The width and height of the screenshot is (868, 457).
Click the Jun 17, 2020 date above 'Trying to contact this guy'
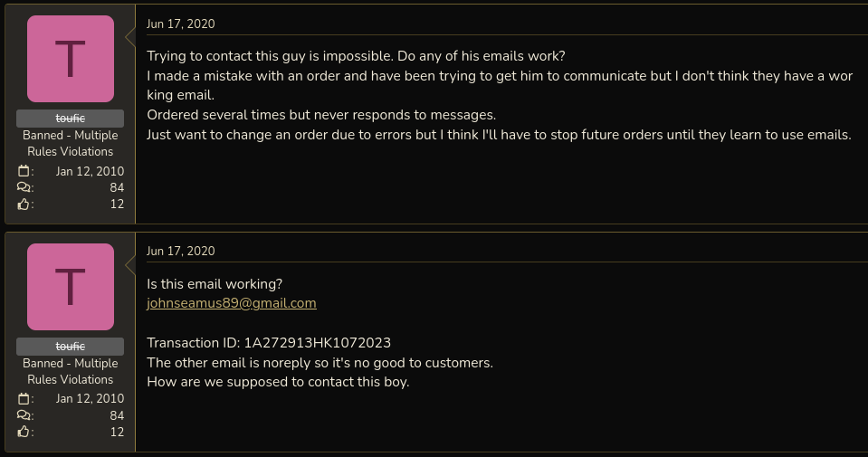tap(181, 24)
